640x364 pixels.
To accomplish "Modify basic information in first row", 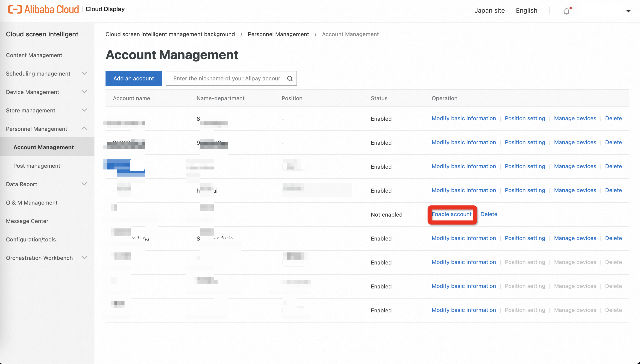I will [x=464, y=118].
